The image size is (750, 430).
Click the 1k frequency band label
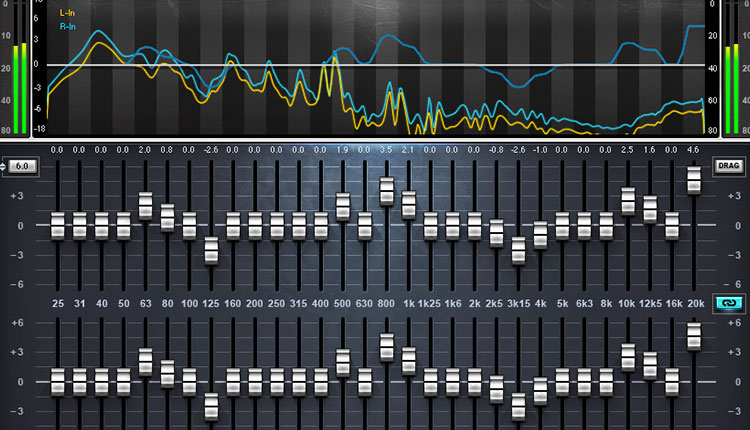point(408,301)
